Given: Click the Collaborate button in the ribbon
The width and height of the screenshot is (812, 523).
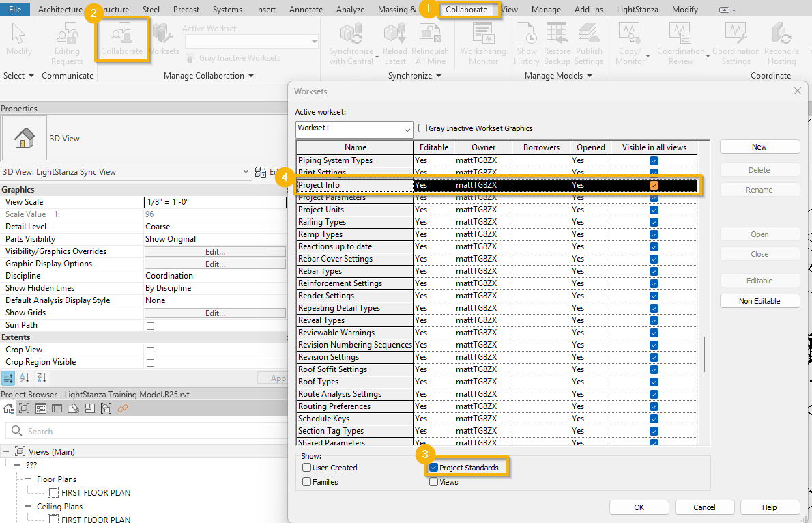Looking at the screenshot, I should (121, 40).
